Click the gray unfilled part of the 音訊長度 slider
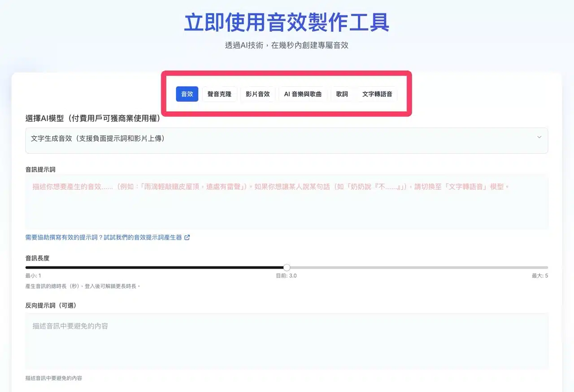 (x=417, y=268)
